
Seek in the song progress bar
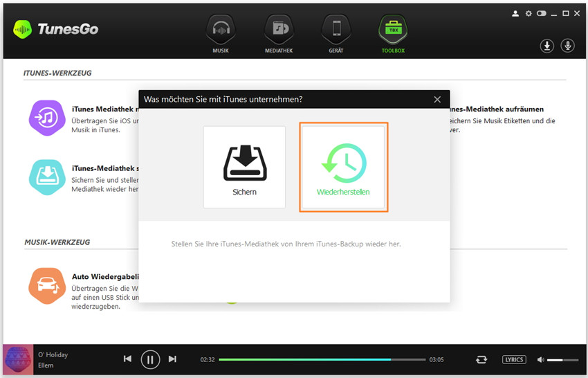click(322, 359)
